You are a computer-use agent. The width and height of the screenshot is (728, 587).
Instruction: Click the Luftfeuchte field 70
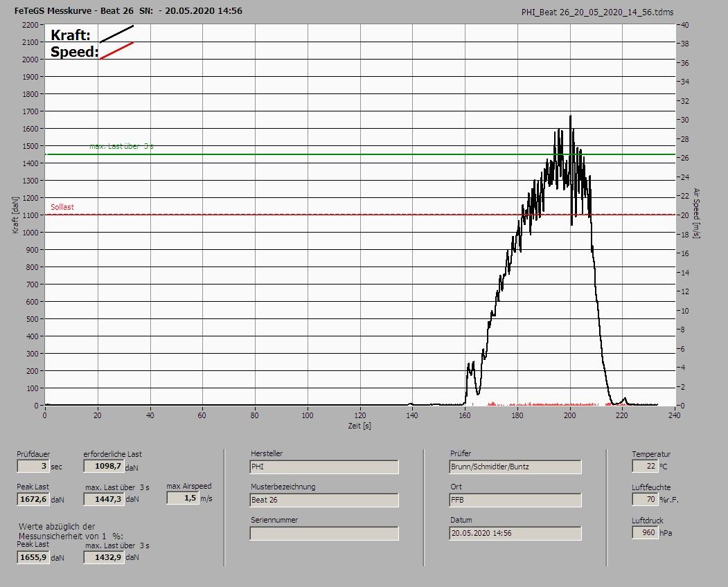[645, 499]
